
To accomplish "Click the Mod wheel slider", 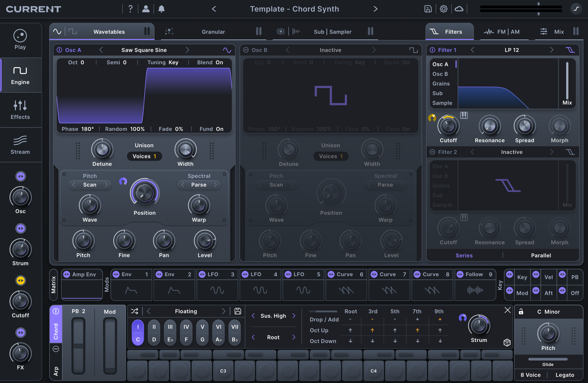I will [x=110, y=345].
